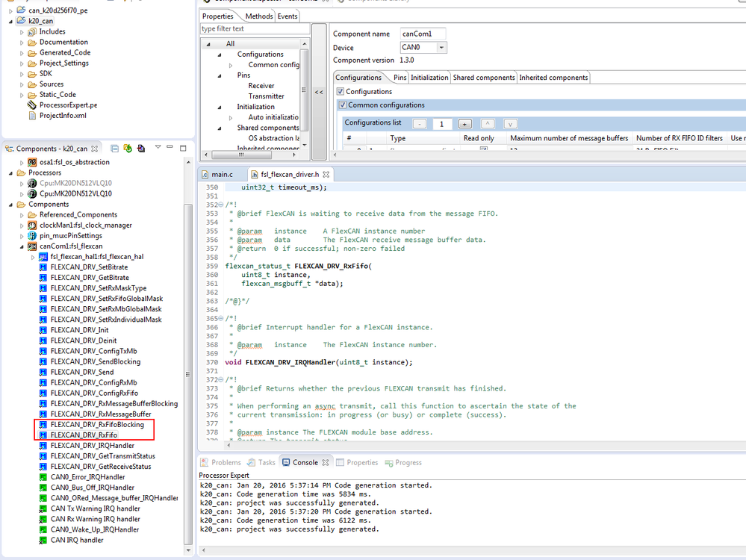Select FLEXCAN_DRV_ConfigRxFifo in component tree

click(94, 393)
